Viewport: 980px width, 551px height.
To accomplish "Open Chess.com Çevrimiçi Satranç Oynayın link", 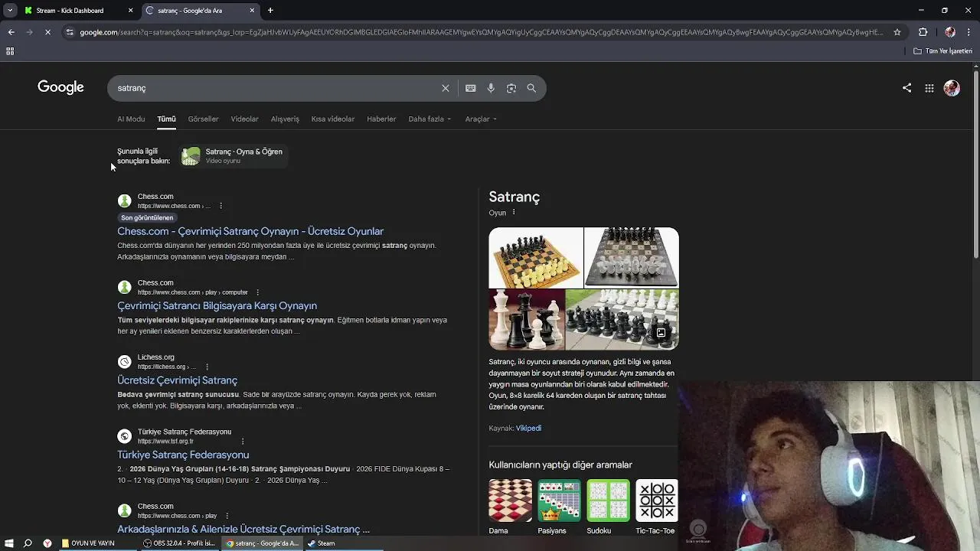I will click(250, 231).
